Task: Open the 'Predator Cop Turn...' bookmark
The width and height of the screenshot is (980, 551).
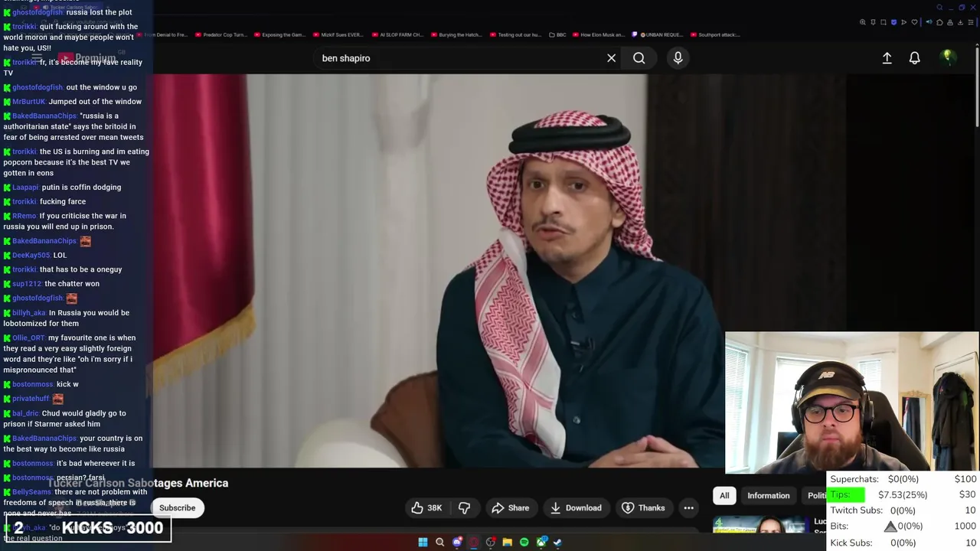Action: (x=220, y=34)
